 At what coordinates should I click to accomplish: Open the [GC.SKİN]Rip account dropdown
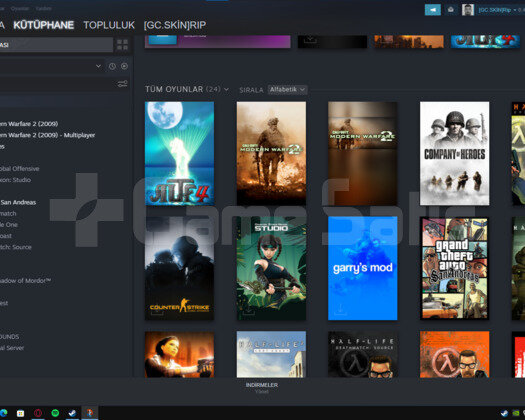(x=498, y=10)
